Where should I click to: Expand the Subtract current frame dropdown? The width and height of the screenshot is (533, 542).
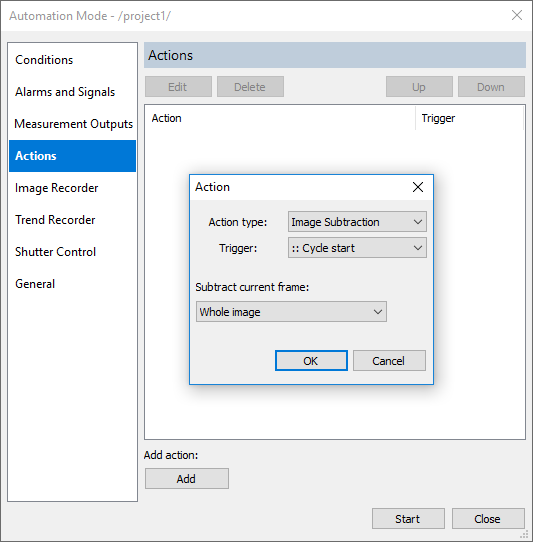[291, 312]
